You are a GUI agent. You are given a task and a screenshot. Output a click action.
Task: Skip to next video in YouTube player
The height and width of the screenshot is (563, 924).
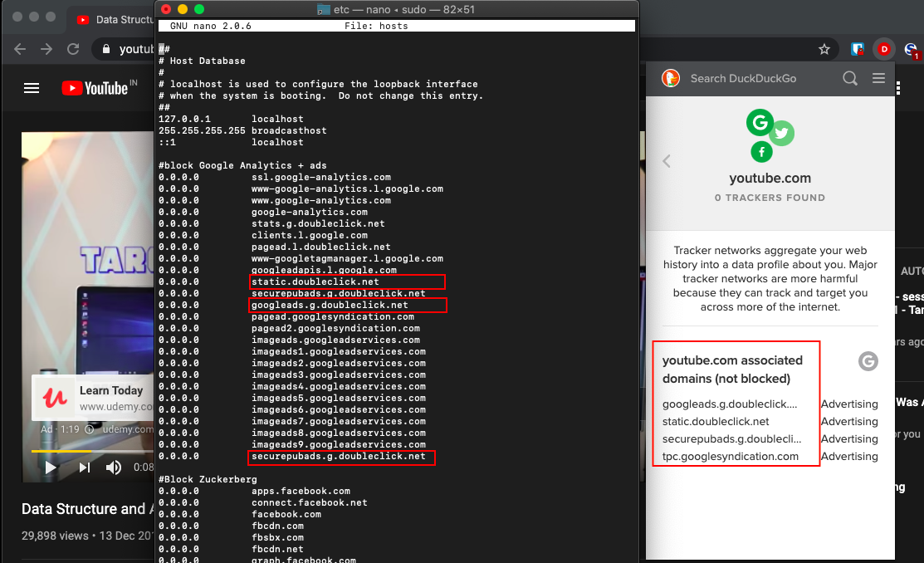click(85, 468)
